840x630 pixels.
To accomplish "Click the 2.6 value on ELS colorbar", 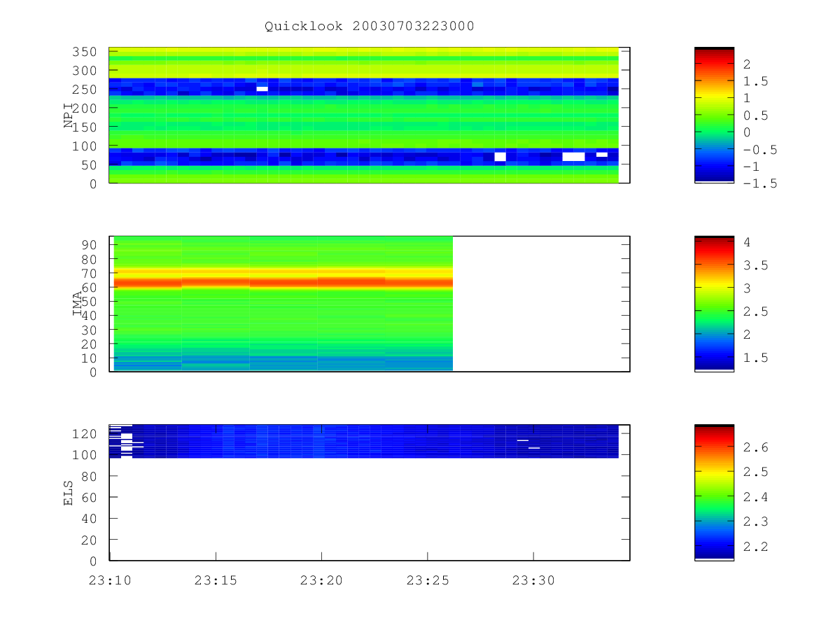I will [755, 447].
